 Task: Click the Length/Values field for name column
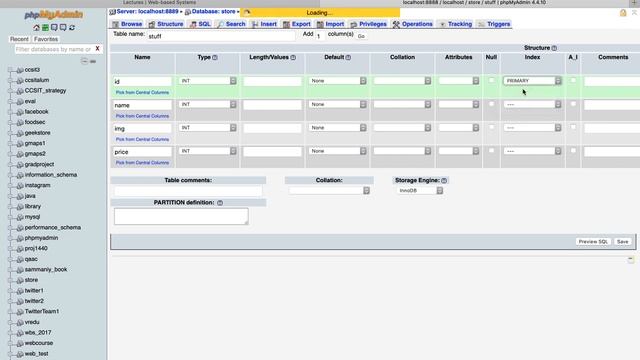[x=273, y=105]
